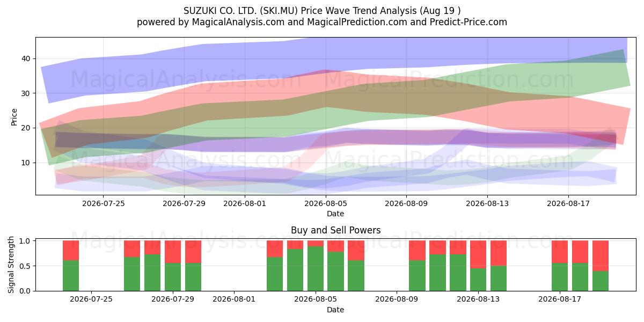The image size is (644, 322).
Task: Click the SUZUKI CO. LTD. Price Wave Trend title
Action: (x=322, y=11)
